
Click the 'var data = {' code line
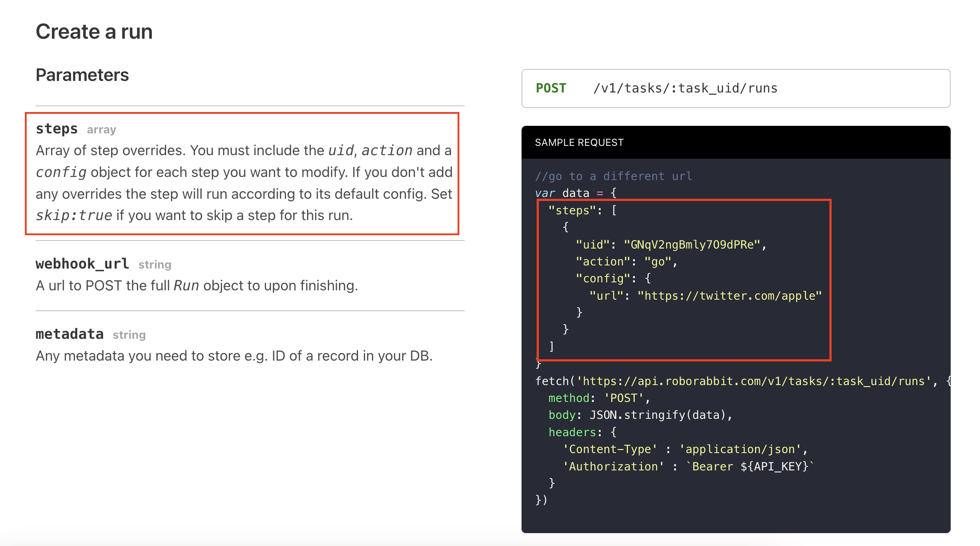coord(576,193)
